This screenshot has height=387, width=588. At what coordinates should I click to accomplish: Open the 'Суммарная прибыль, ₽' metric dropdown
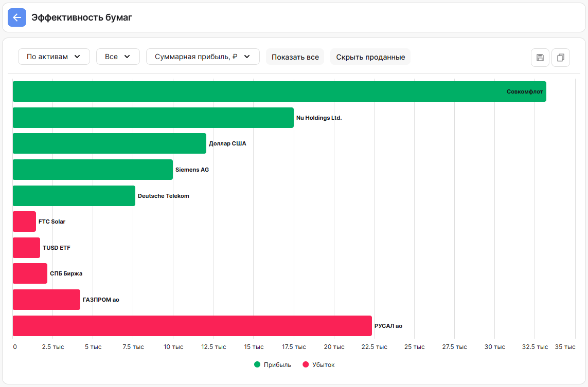(x=203, y=57)
